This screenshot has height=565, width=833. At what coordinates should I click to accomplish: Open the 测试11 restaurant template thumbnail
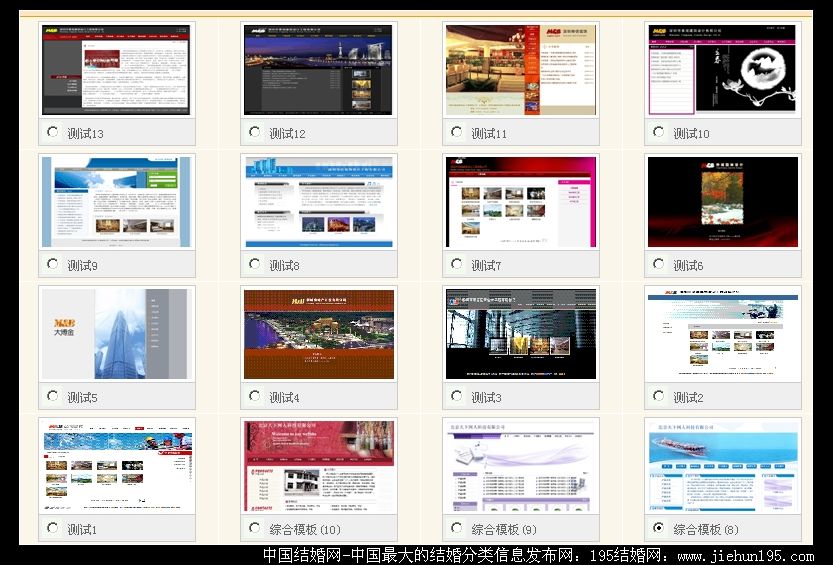point(520,70)
